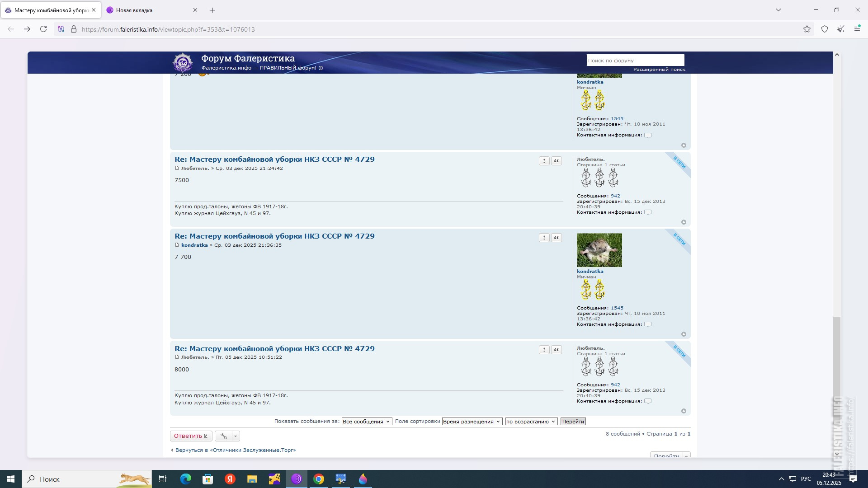Click quote icon on the 7 700 post
The image size is (868, 488).
click(x=557, y=238)
